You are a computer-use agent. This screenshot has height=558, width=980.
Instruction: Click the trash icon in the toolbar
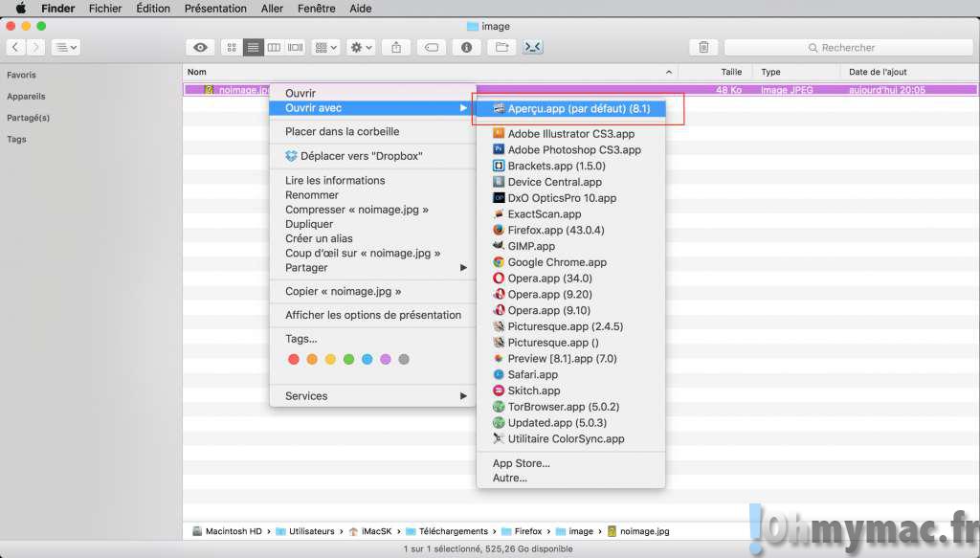click(x=704, y=47)
